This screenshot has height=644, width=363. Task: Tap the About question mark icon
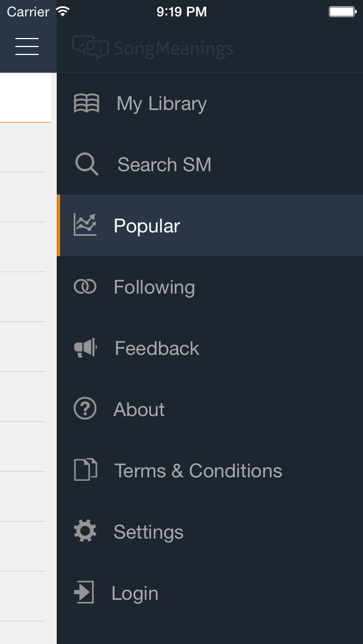(85, 409)
